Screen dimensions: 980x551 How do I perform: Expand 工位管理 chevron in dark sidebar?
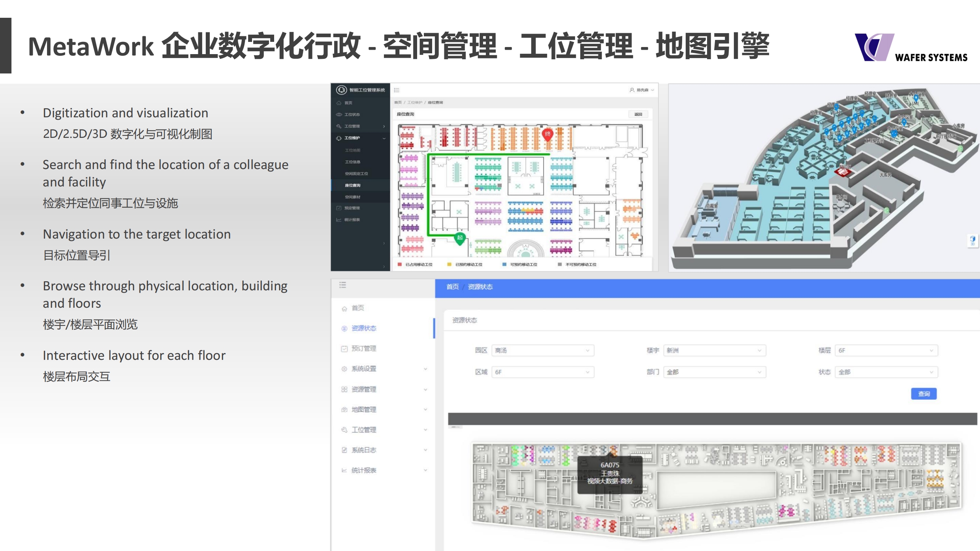[x=384, y=126]
